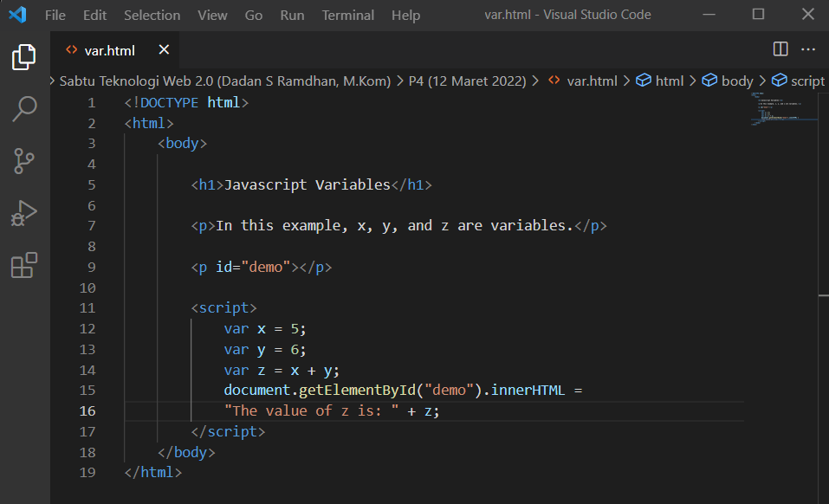Open the Run menu
829x504 pixels.
pos(291,15)
